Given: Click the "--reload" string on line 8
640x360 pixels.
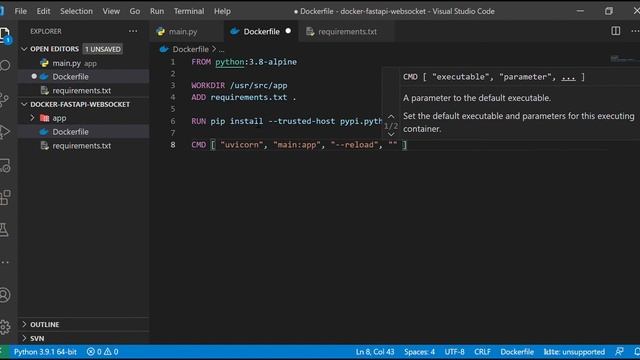Looking at the screenshot, I should click(354, 145).
